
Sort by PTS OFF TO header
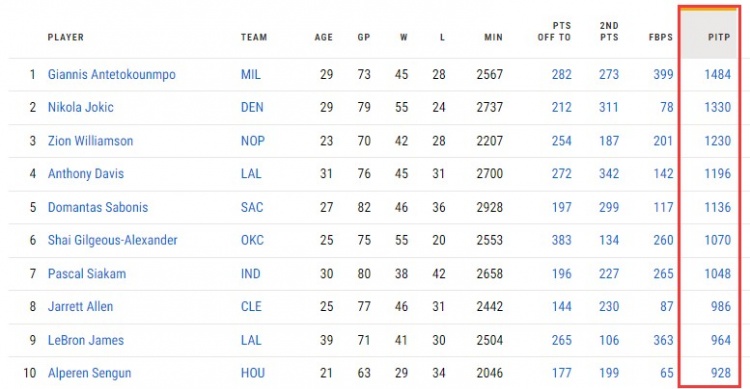(554, 32)
